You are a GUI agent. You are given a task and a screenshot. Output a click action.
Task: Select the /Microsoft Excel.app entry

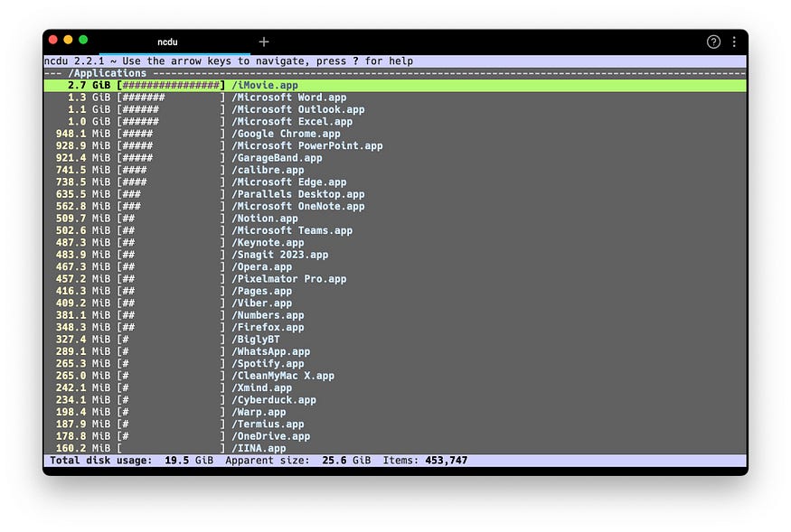[395, 122]
